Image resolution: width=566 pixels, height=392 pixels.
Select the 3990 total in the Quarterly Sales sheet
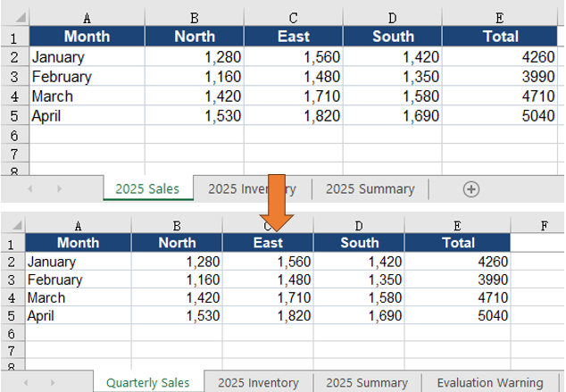457,279
